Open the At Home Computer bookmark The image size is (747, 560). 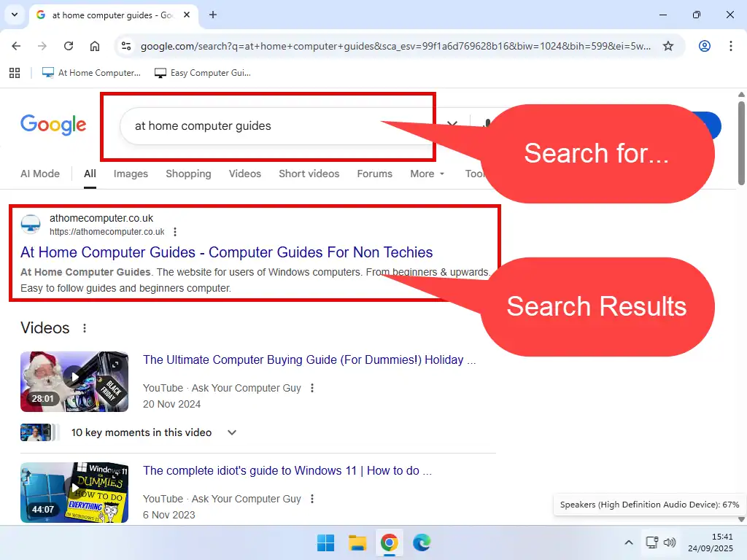[92, 73]
